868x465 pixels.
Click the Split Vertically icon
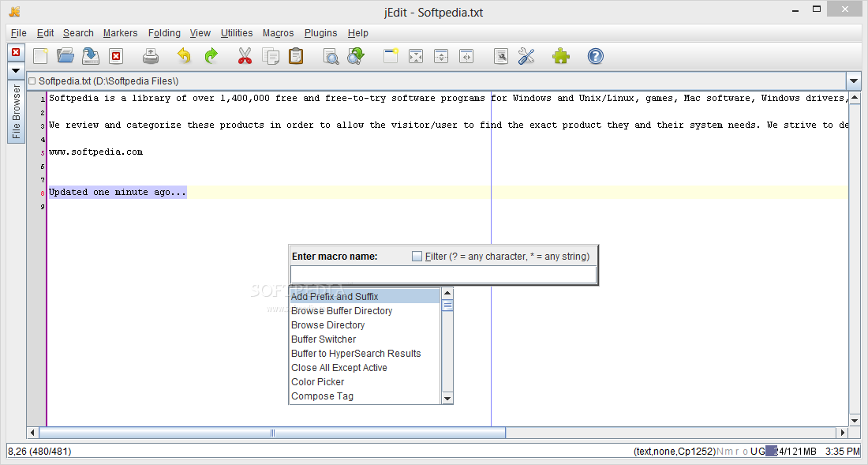click(466, 56)
